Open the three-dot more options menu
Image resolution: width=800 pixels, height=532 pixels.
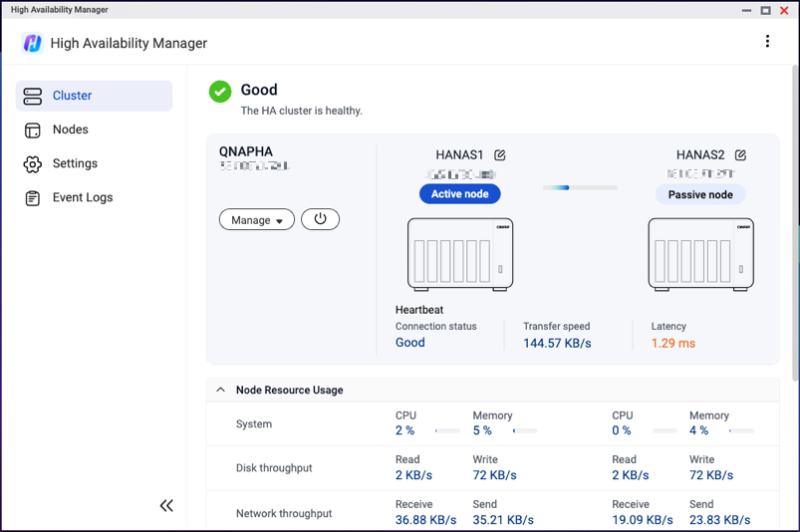(x=767, y=42)
